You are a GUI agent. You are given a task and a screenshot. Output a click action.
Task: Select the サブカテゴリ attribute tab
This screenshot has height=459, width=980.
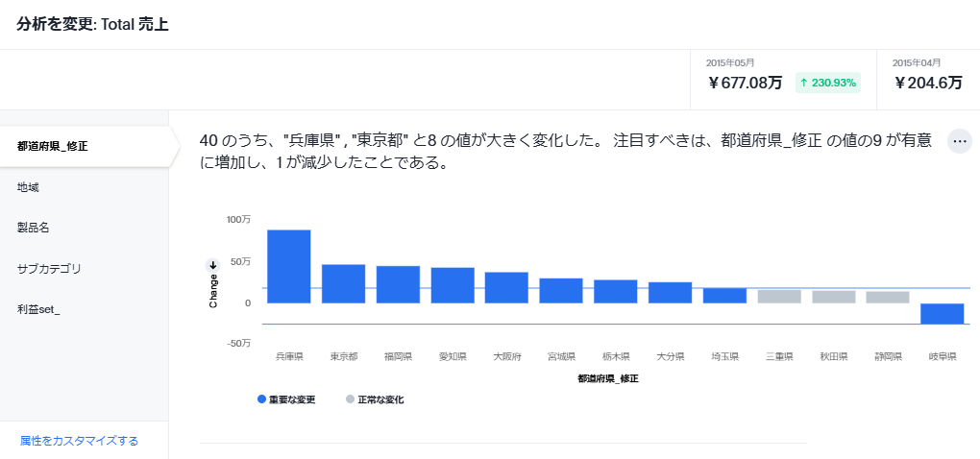pos(49,269)
